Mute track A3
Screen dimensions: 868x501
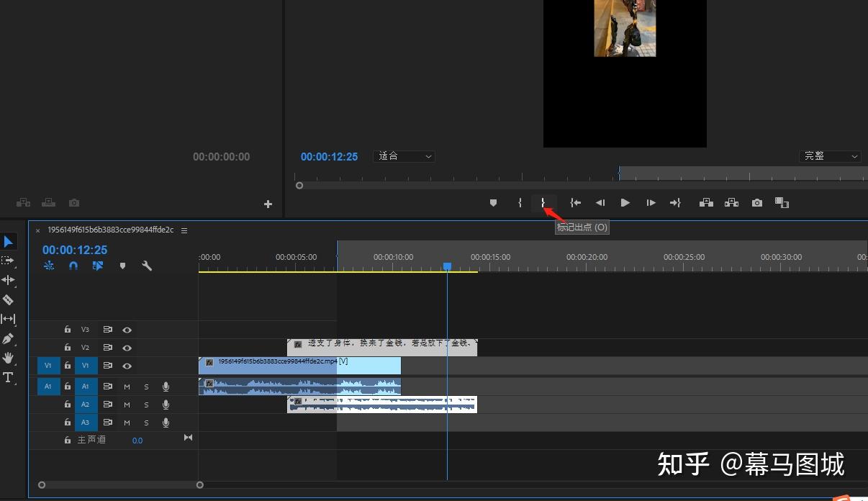coord(127,423)
